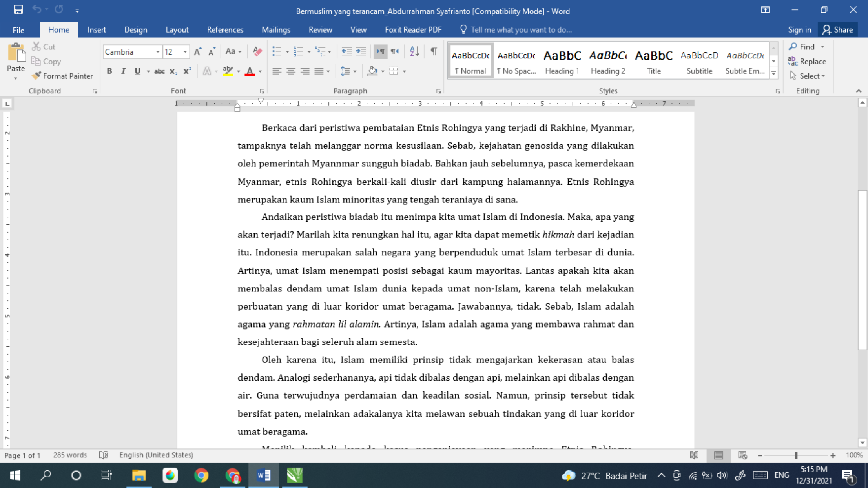Click the Share button
Image resolution: width=868 pixels, height=488 pixels.
click(x=838, y=30)
